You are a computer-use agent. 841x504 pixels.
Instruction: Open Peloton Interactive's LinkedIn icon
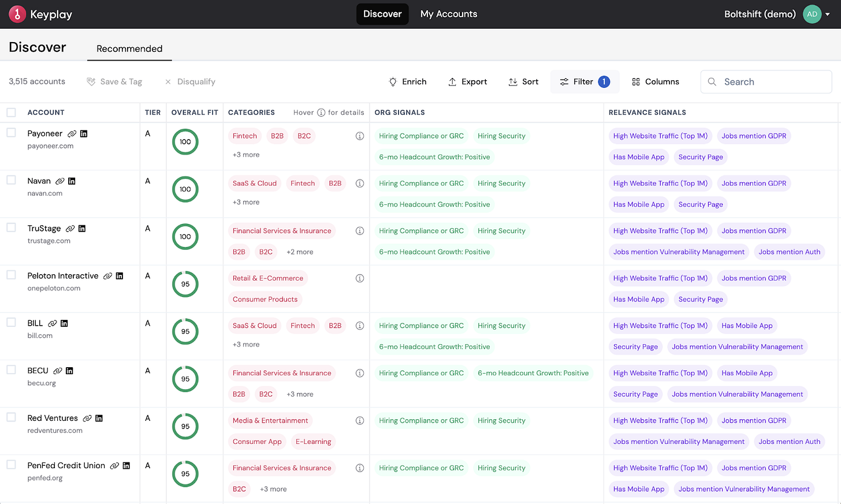tap(120, 276)
